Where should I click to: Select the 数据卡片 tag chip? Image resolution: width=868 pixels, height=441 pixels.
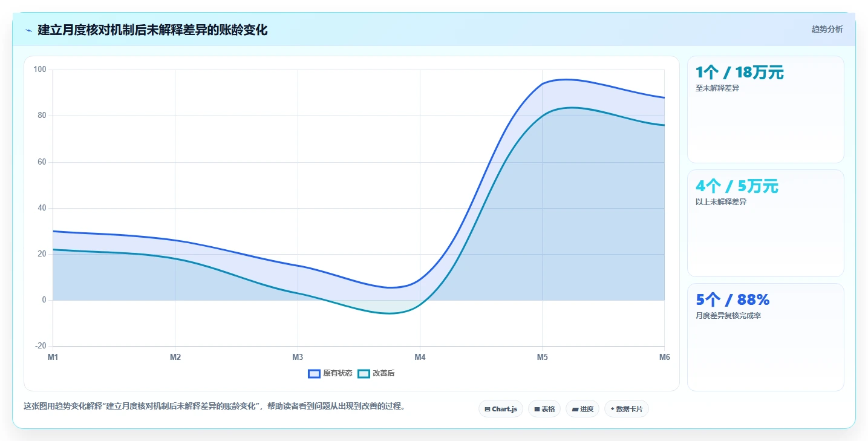[x=627, y=409]
